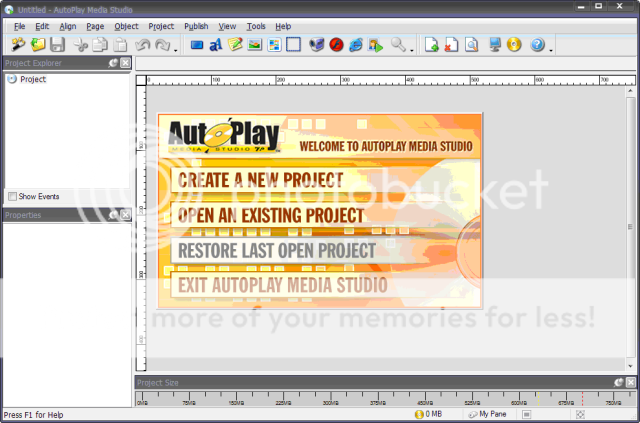Insert a Hotspot dashed rectangle object
Image resolution: width=640 pixels, height=423 pixels.
tap(293, 45)
